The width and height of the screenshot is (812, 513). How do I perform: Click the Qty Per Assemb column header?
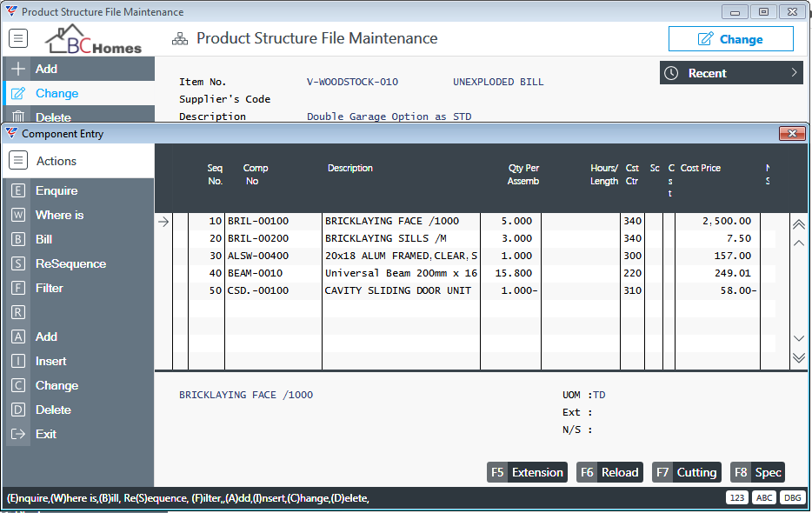(523, 175)
